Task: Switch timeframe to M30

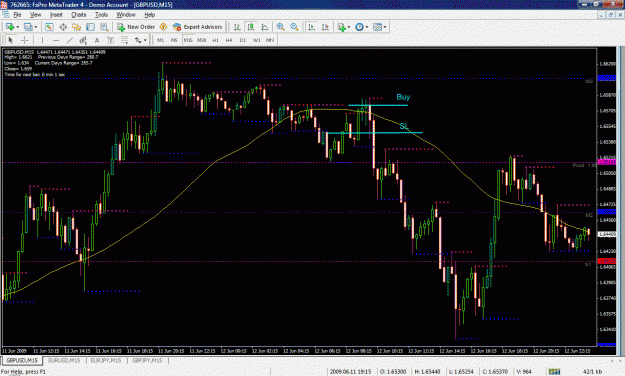Action: (x=202, y=40)
